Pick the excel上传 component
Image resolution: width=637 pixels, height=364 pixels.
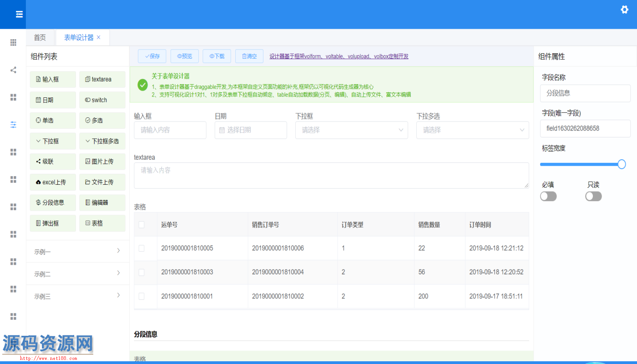(53, 182)
